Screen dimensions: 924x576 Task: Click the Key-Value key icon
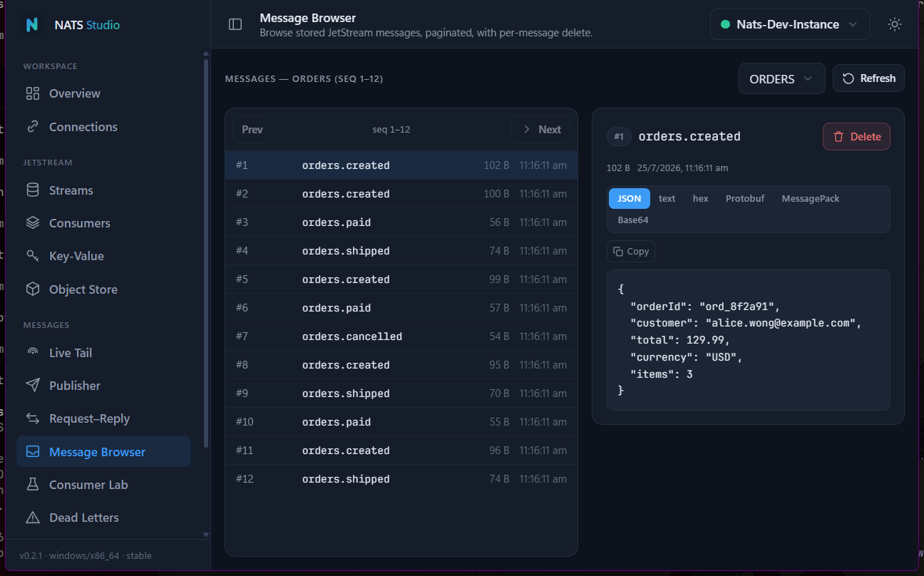[x=32, y=256]
